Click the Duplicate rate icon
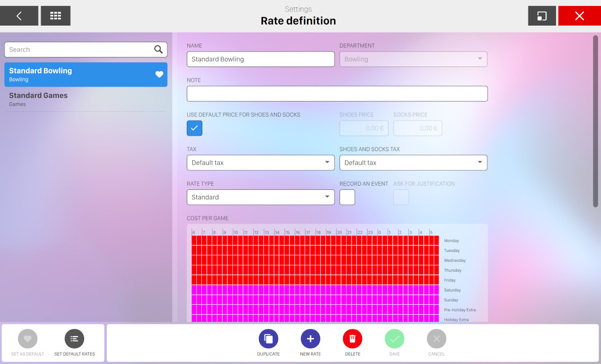This screenshot has height=364, width=601. pos(268,339)
